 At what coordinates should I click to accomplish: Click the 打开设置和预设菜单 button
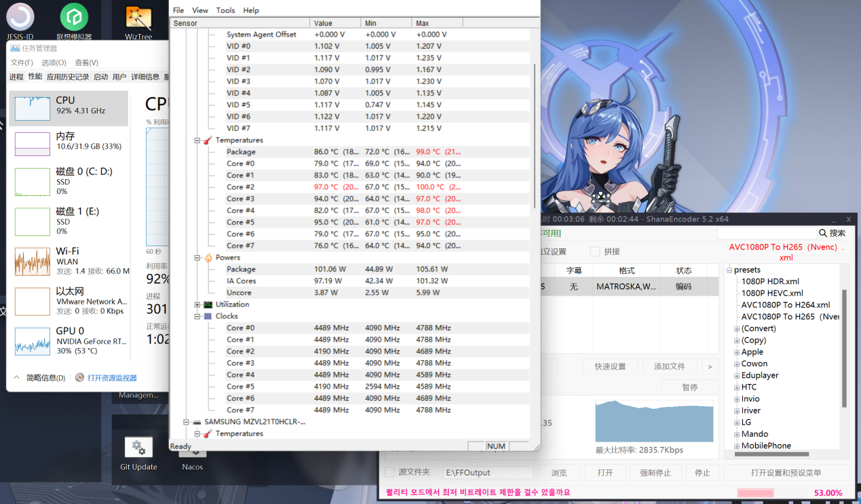coord(786,473)
